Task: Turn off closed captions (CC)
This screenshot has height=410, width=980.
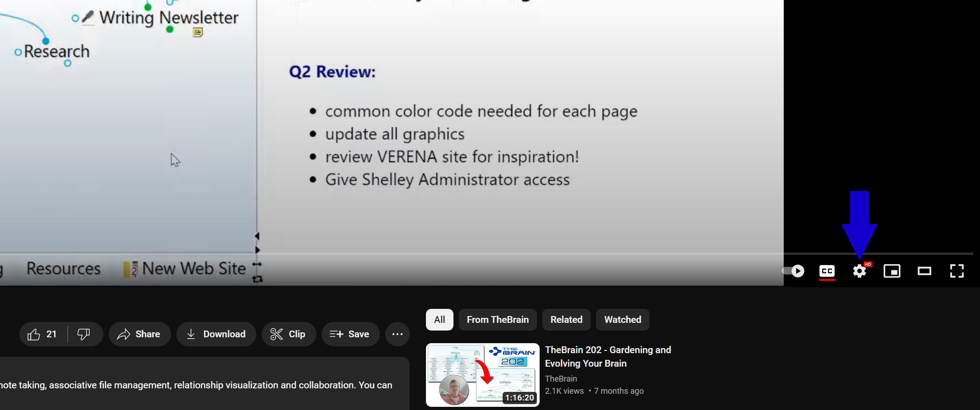Action: point(827,271)
